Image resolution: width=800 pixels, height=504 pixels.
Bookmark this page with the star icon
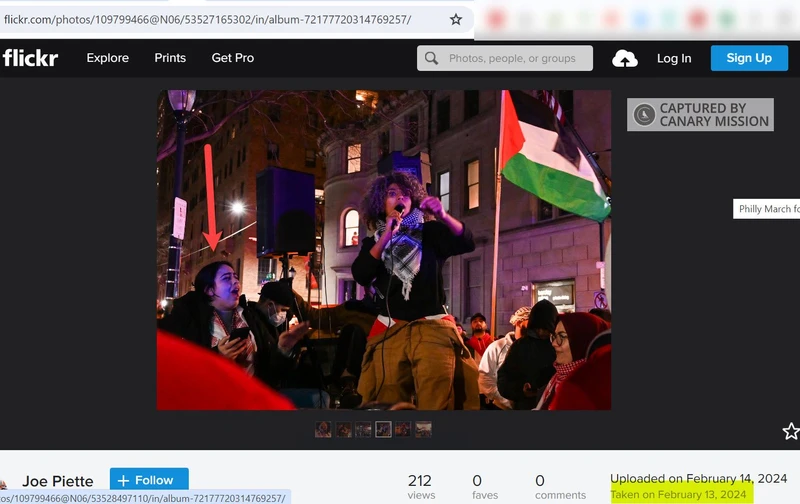point(456,19)
